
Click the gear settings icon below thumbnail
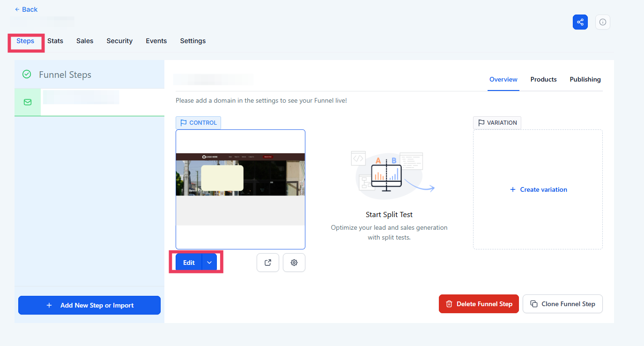click(x=294, y=263)
